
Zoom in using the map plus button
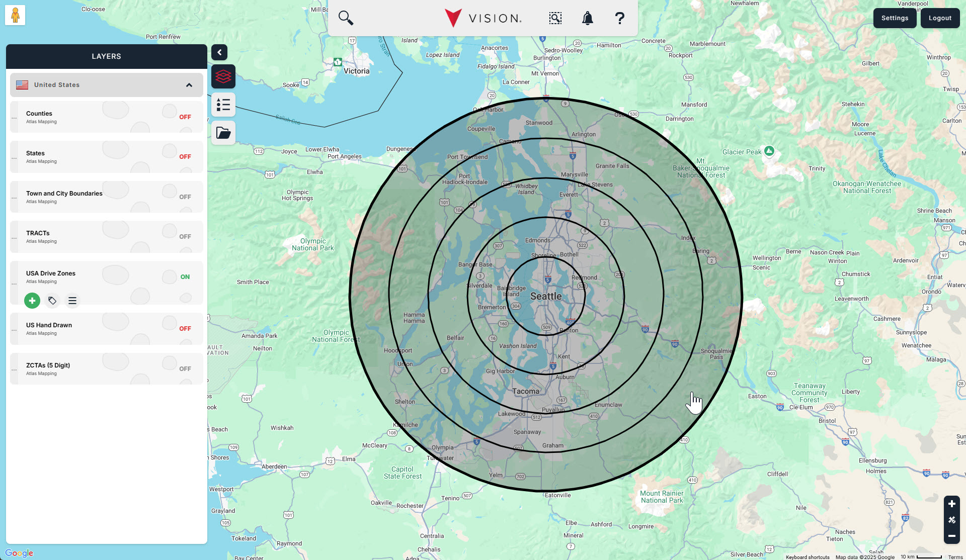coord(952,504)
